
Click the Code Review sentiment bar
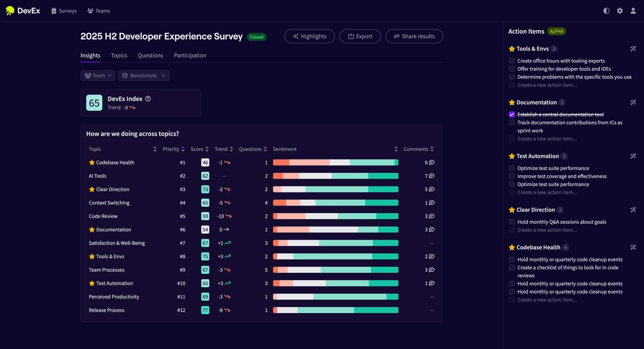coord(335,216)
